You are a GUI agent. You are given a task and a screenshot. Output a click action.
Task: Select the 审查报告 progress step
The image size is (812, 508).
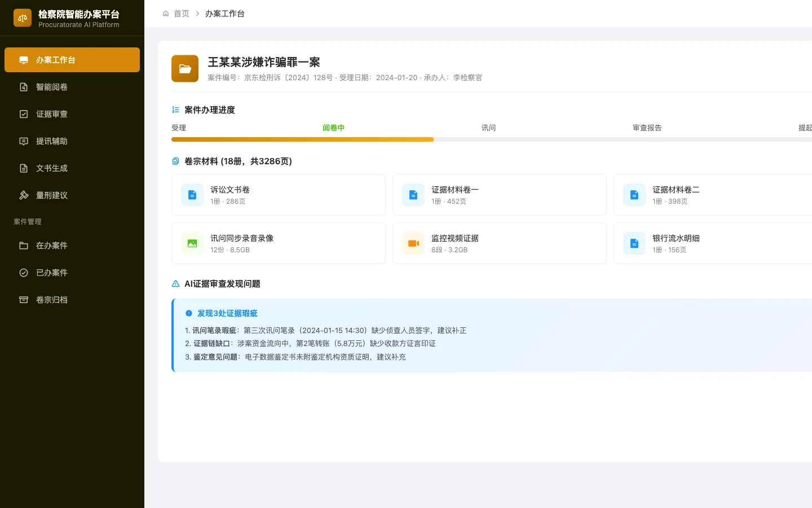pos(647,128)
